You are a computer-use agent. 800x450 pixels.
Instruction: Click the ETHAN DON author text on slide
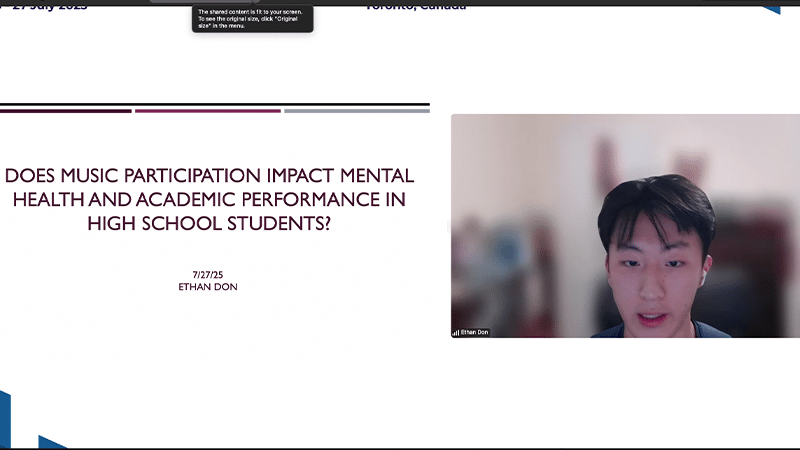pyautogui.click(x=209, y=286)
